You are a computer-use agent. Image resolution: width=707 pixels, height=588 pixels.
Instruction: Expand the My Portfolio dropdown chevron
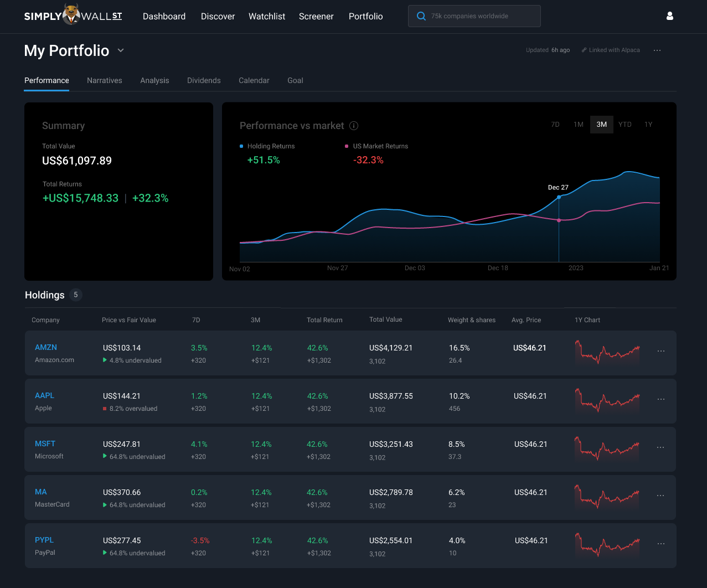tap(121, 50)
